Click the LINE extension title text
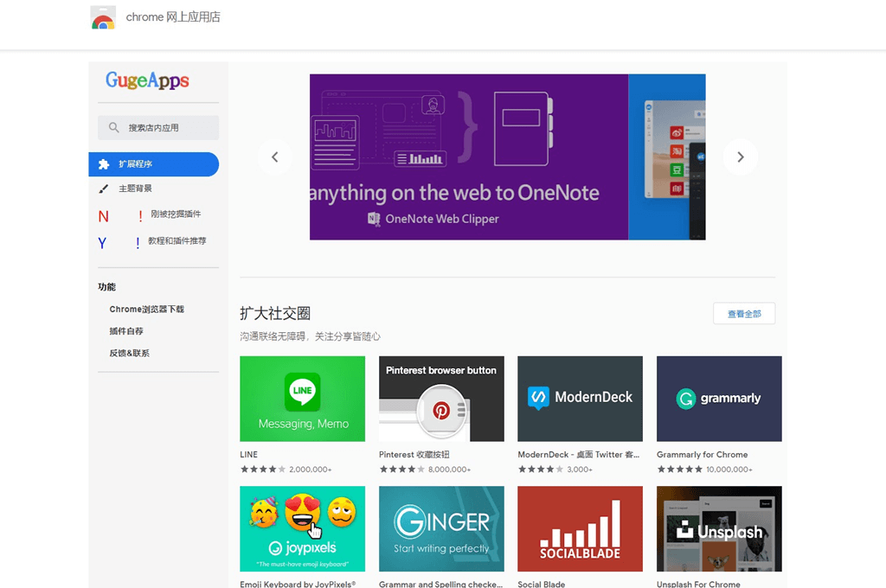 click(x=248, y=454)
